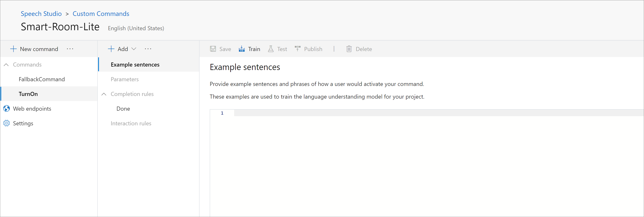Click the Train icon in toolbar
Screen dimensions: 644x217
click(x=241, y=49)
